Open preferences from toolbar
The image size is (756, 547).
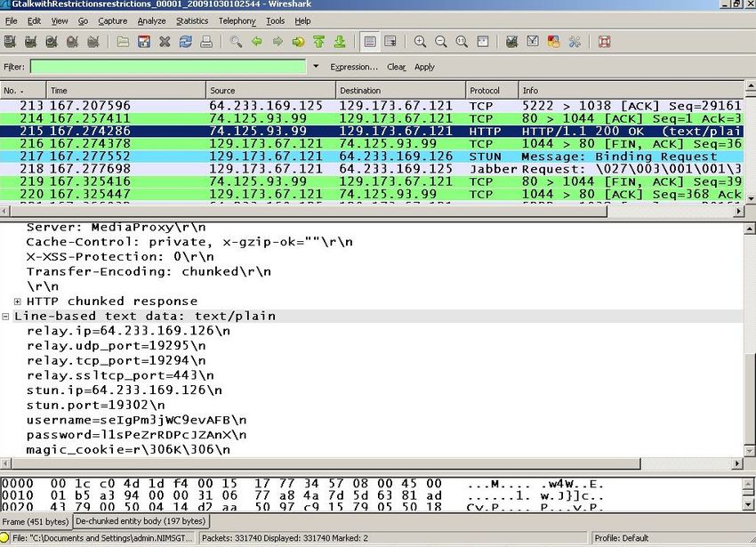click(x=575, y=42)
